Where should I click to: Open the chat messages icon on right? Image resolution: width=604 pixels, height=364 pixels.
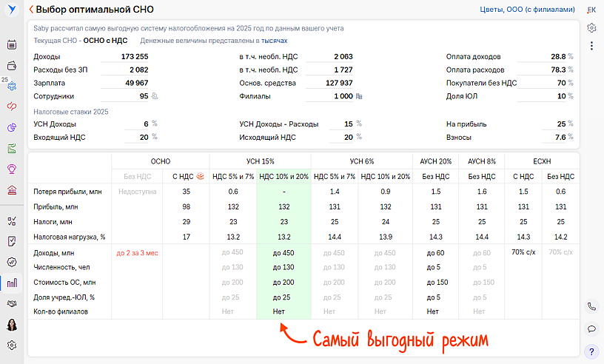click(x=591, y=328)
